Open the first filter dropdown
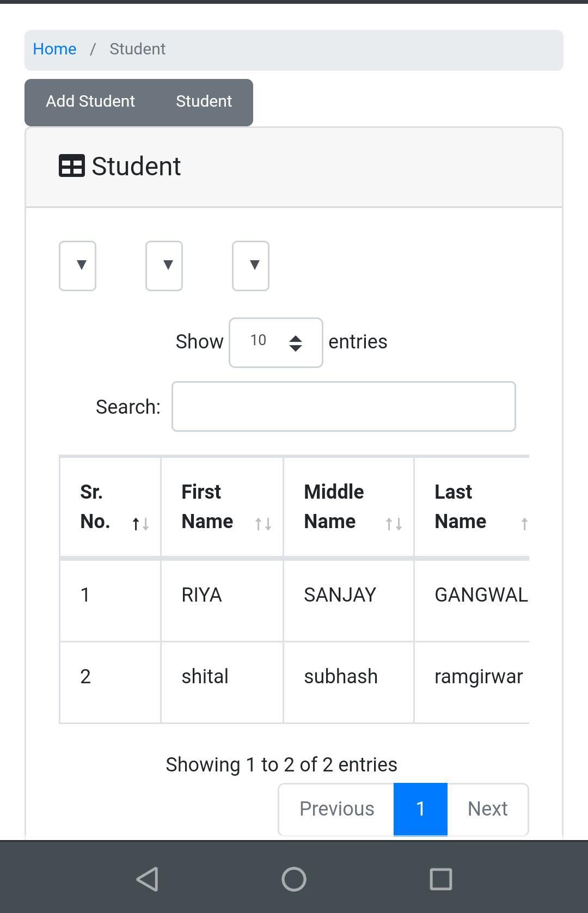Screen dimensions: 588x913 [77, 266]
